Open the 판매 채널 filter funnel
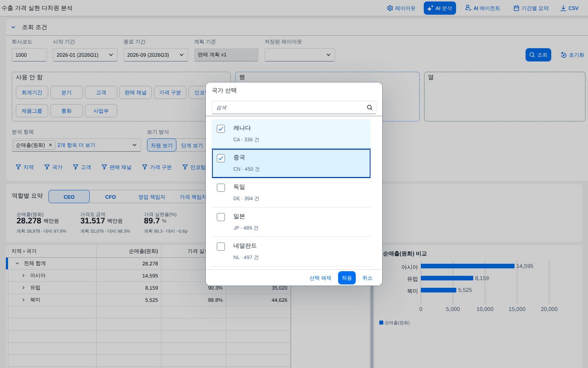 point(116,167)
